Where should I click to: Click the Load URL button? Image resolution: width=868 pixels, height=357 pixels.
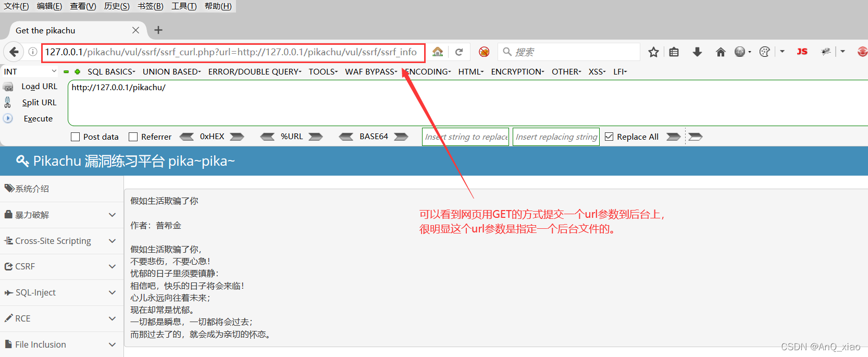(x=39, y=87)
